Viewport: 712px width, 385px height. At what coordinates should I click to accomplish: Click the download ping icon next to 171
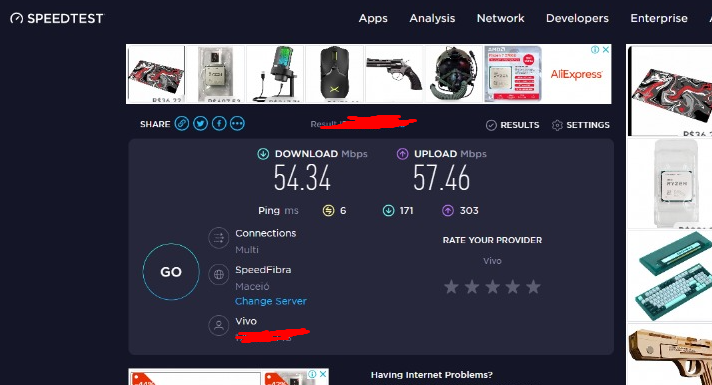(x=388, y=211)
